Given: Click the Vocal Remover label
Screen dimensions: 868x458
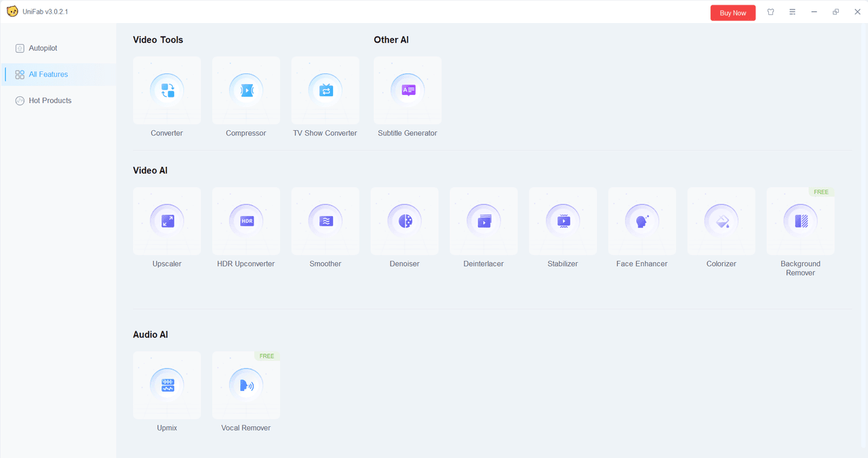Looking at the screenshot, I should coord(246,428).
